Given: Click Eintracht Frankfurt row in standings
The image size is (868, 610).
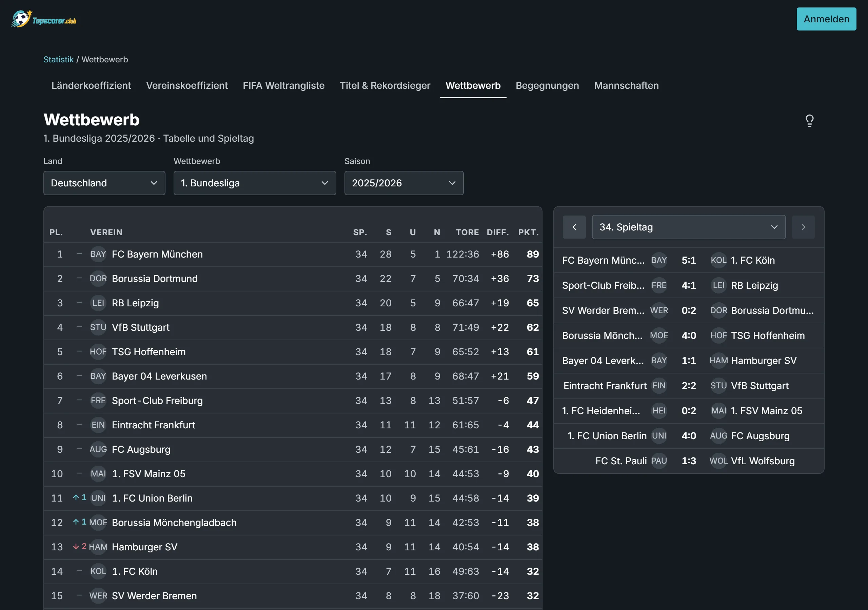Looking at the screenshot, I should tap(293, 425).
